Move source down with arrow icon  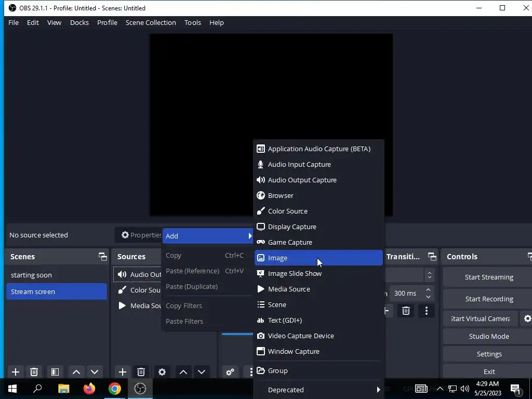tap(202, 372)
